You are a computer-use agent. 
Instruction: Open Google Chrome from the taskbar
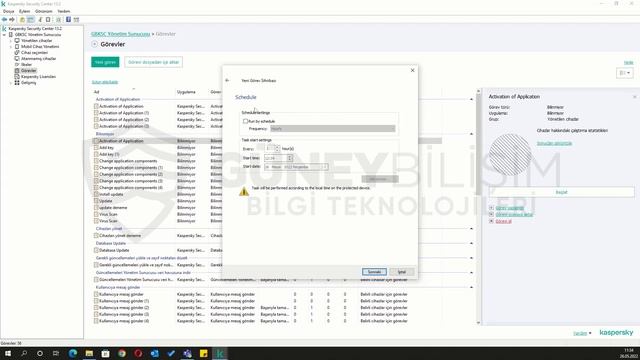point(122,353)
